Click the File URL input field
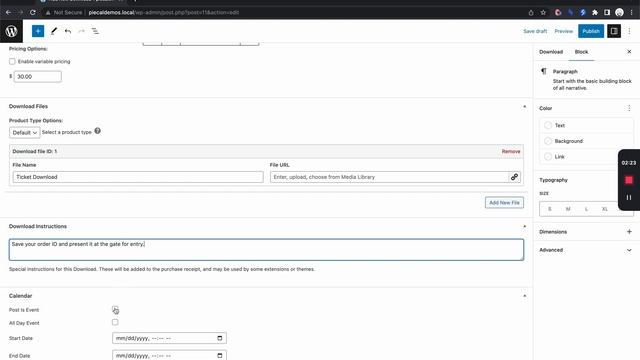 tap(389, 177)
